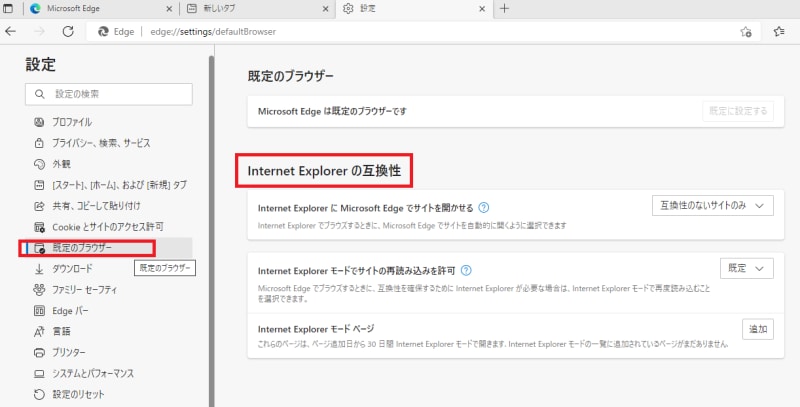The height and width of the screenshot is (407, 800).
Task: Open システムとパフォーマンス settings section
Action: click(x=93, y=373)
